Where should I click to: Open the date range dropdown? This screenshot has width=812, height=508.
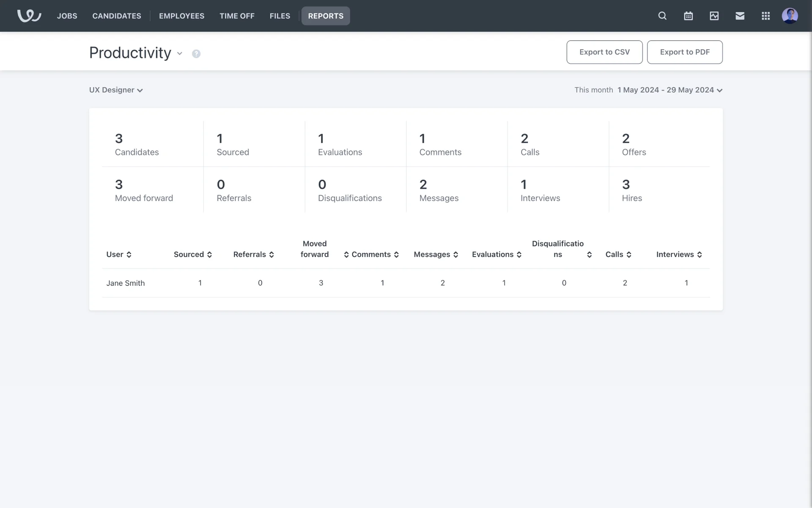point(670,90)
